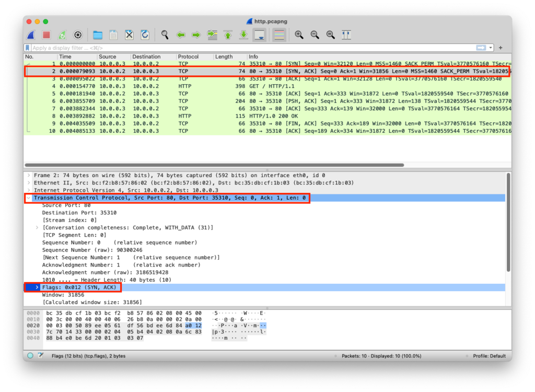
Task: Click the Resize columns icon
Action: click(346, 35)
